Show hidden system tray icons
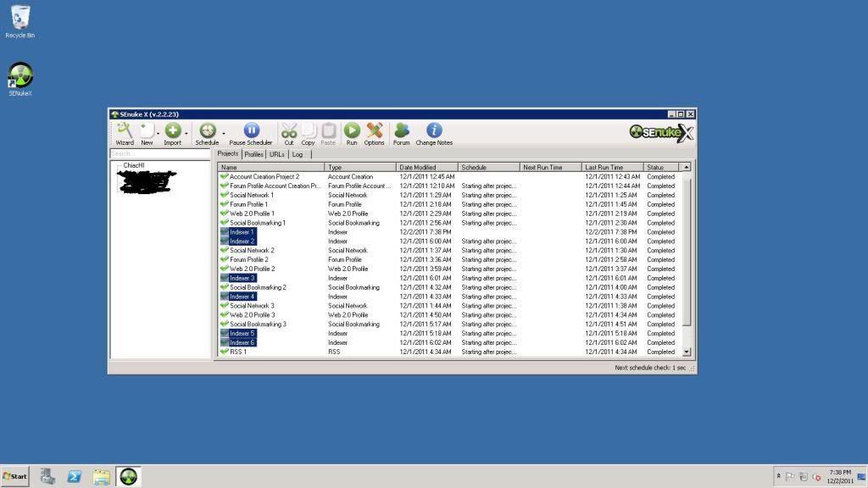Image resolution: width=868 pixels, height=488 pixels. tap(778, 476)
